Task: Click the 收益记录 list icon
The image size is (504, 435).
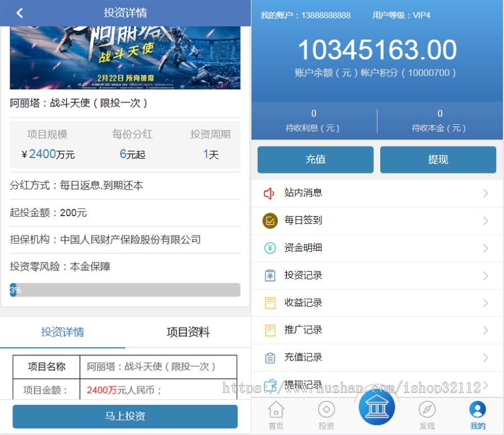Action: [x=269, y=302]
